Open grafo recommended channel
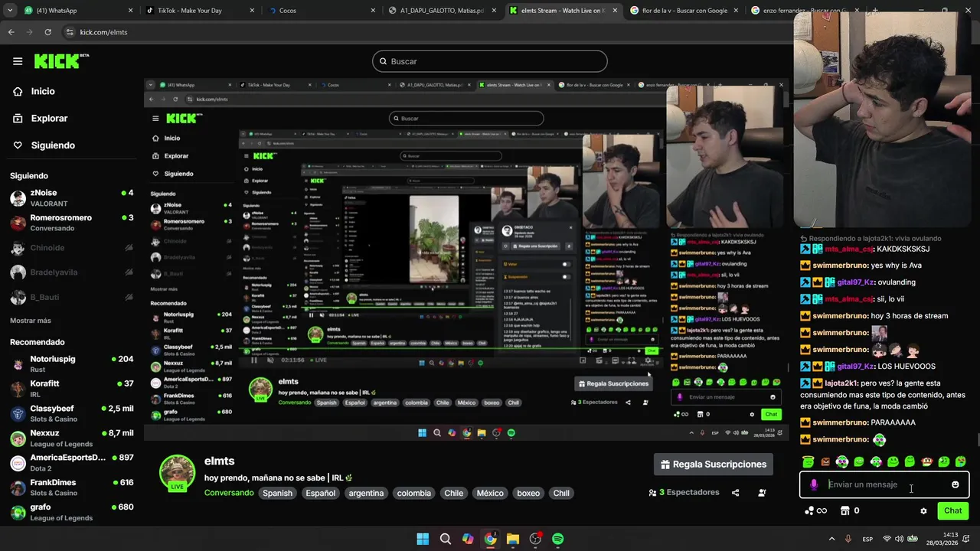This screenshot has width=980, height=551. click(71, 512)
